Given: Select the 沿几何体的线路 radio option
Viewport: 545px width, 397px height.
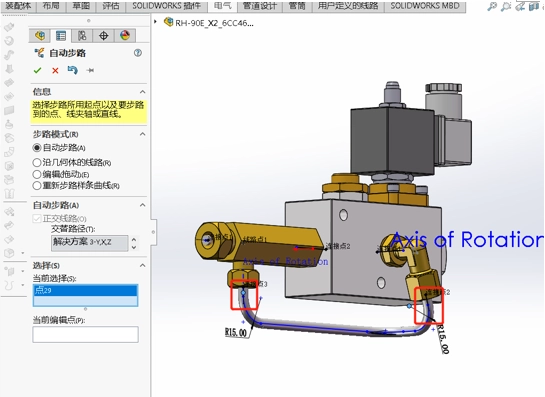Looking at the screenshot, I should [x=36, y=162].
